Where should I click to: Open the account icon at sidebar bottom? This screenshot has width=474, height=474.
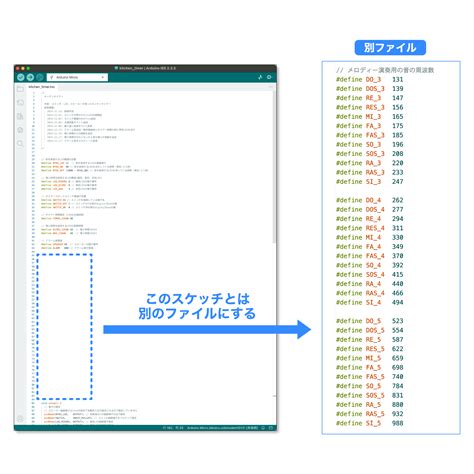pos(20,419)
